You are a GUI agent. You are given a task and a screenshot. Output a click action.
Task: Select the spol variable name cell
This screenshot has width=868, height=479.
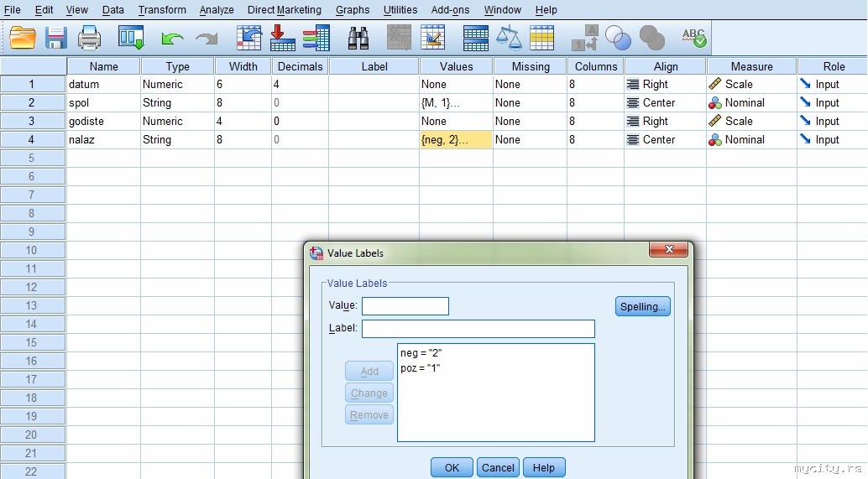103,103
